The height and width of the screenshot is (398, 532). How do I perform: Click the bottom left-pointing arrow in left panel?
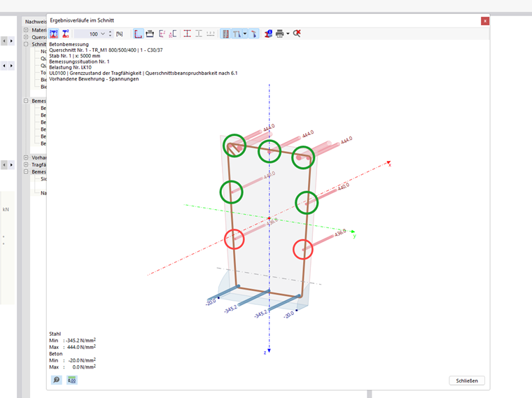[x=4, y=165]
